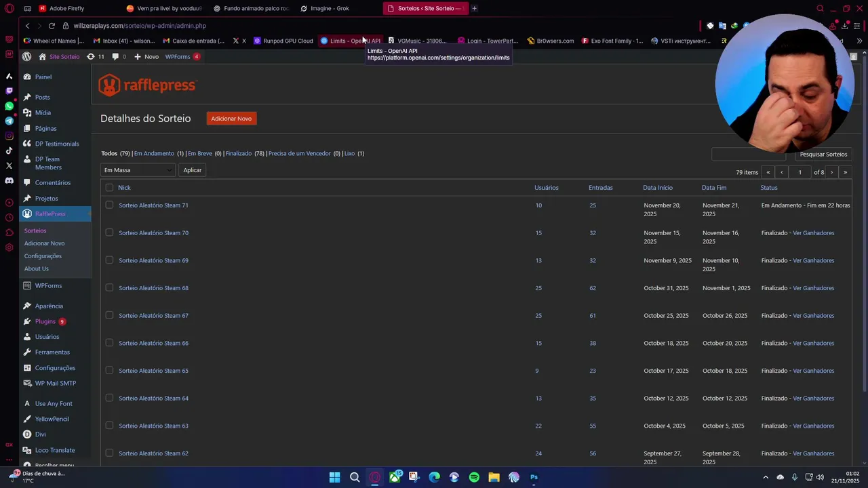868x488 pixels.
Task: Click the RafflePress logo
Action: click(x=147, y=85)
